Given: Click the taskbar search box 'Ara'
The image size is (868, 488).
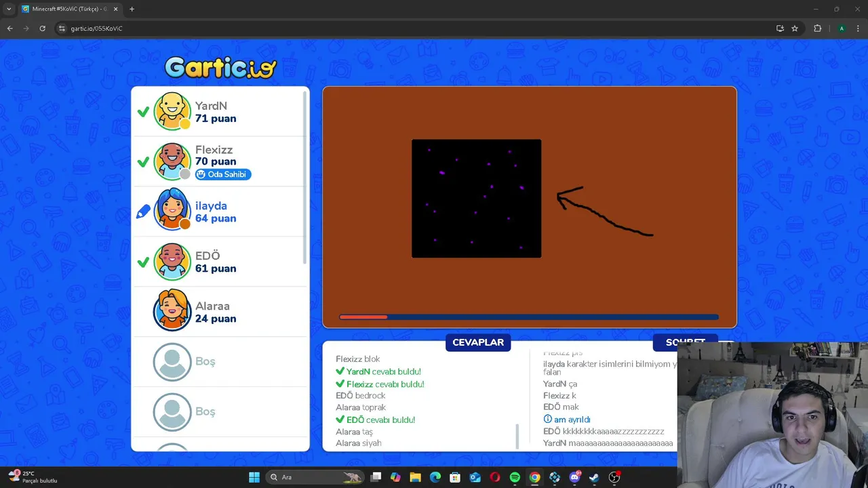Looking at the screenshot, I should pyautogui.click(x=316, y=477).
